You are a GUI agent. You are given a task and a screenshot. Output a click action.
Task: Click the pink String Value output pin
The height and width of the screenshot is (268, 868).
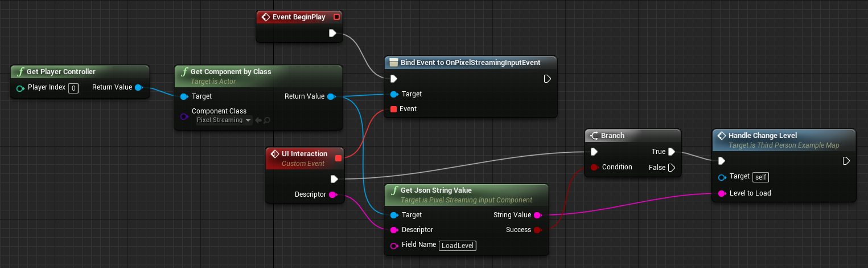(537, 215)
